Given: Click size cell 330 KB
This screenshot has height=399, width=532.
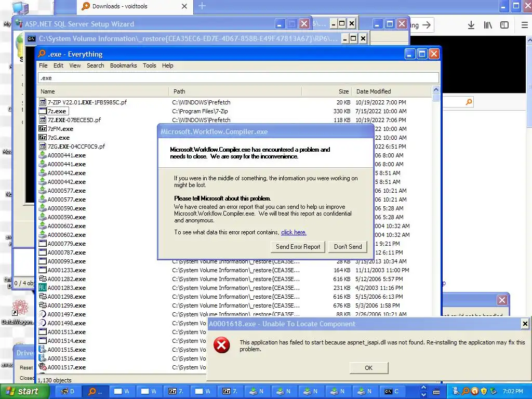Looking at the screenshot, I should coord(342,111).
